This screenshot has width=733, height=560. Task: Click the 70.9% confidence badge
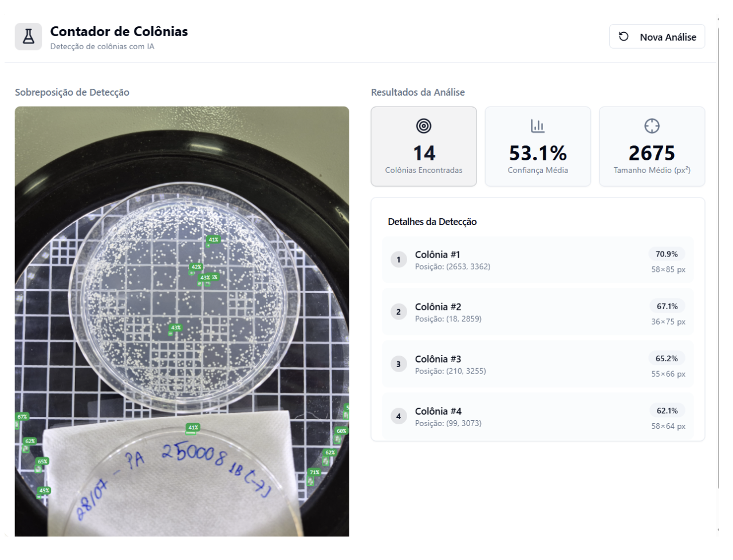point(667,254)
